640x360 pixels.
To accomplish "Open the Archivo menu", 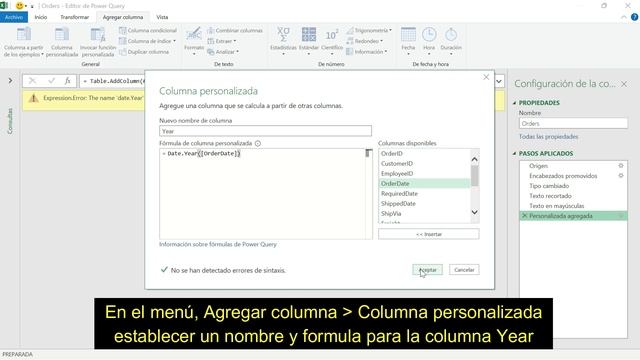I will pyautogui.click(x=14, y=17).
